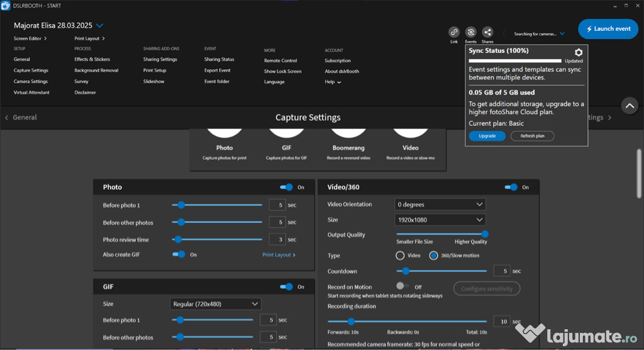Open Event folder

pos(217,81)
